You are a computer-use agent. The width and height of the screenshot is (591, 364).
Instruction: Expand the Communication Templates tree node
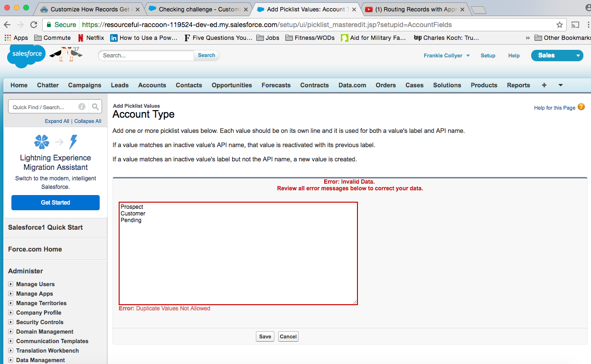(x=10, y=341)
